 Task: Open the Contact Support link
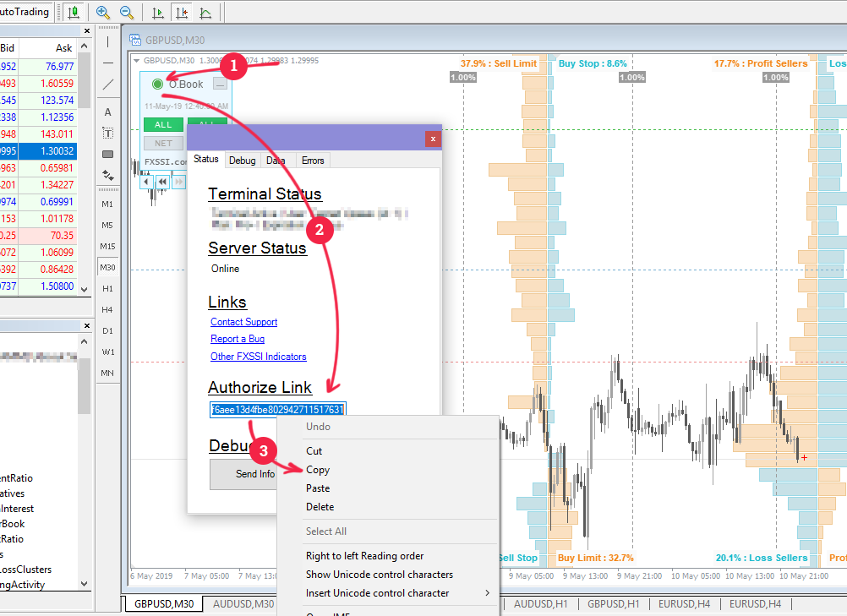tap(243, 322)
